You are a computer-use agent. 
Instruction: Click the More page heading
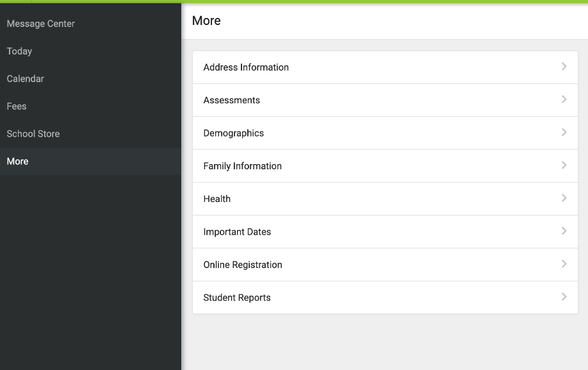(206, 21)
